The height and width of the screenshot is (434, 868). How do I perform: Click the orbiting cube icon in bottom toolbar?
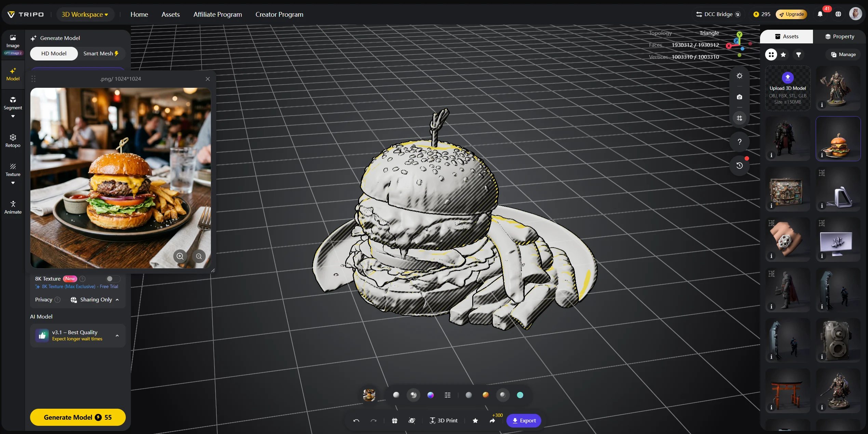point(412,421)
